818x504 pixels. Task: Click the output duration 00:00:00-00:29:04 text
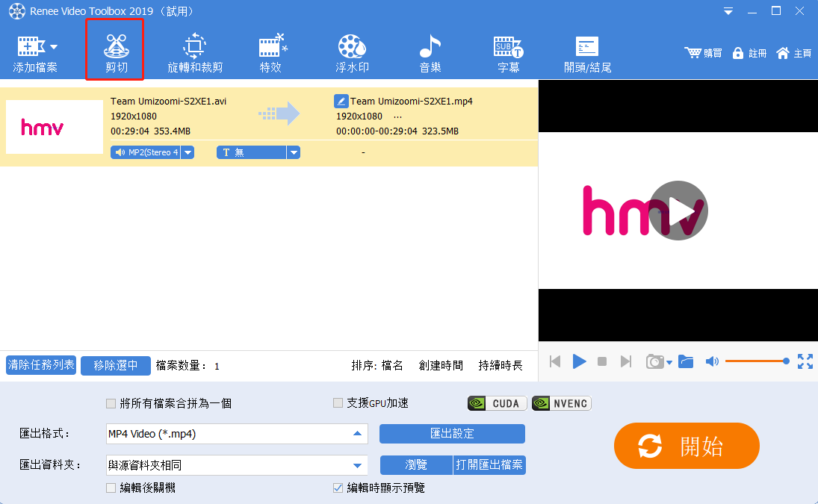377,131
